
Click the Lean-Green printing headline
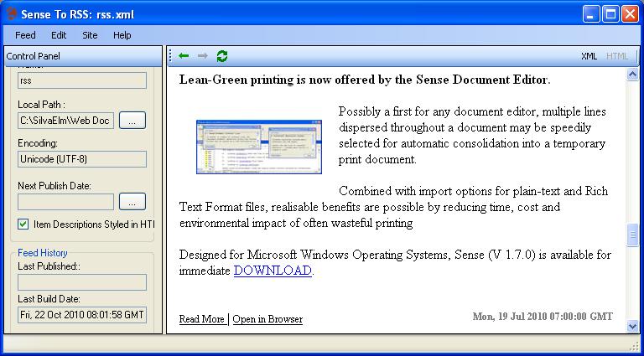365,80
